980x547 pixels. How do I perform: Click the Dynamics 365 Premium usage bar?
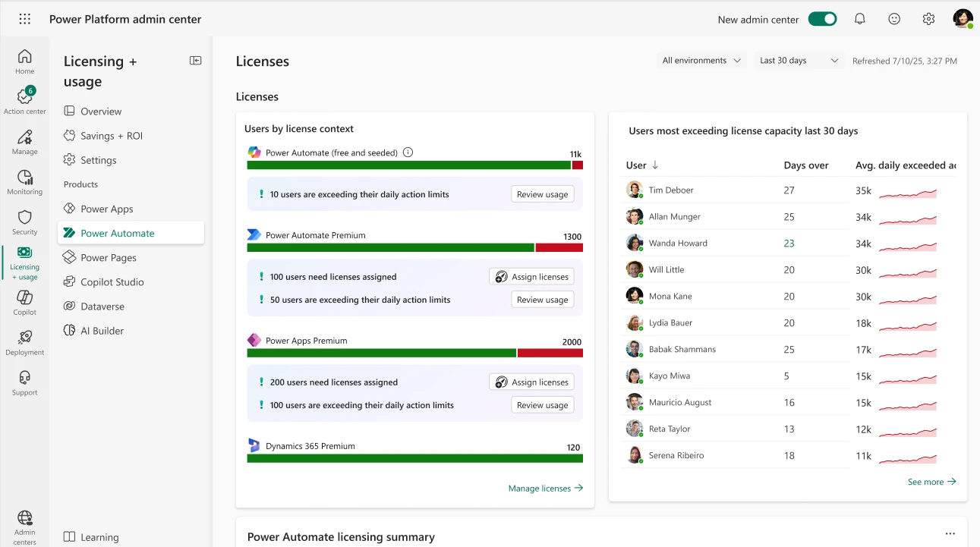click(415, 458)
